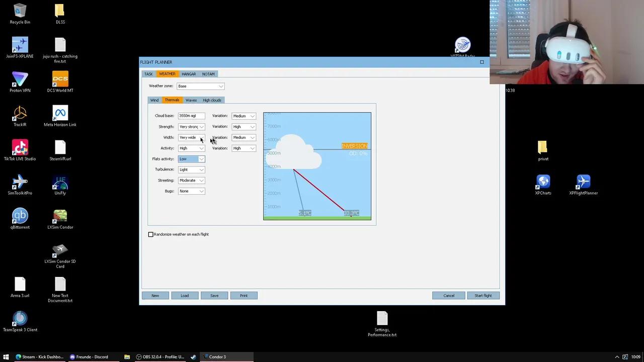This screenshot has width=644, height=362.
Task: Switch to the HANGAR tab
Action: pyautogui.click(x=189, y=74)
